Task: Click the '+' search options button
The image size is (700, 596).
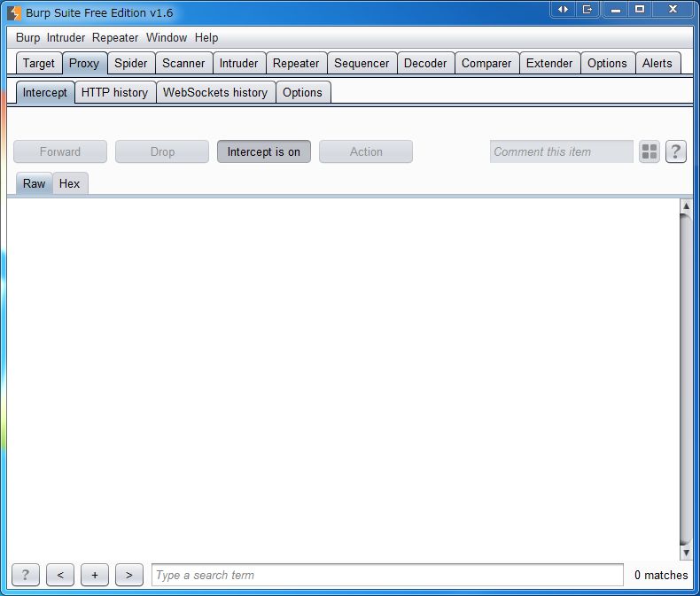Action: (x=95, y=575)
